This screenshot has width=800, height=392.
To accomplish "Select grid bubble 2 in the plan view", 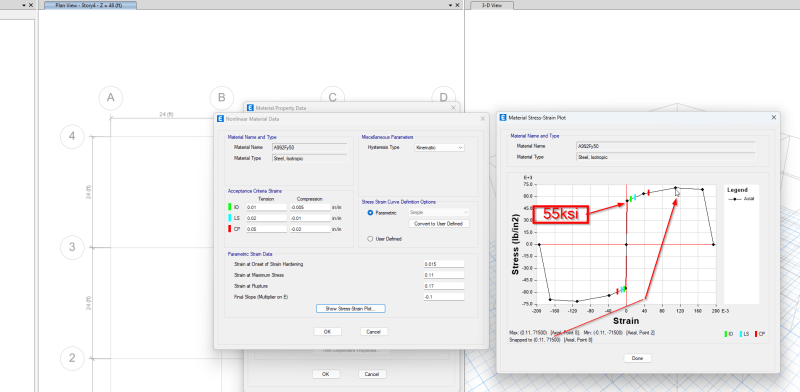I will 72,358.
